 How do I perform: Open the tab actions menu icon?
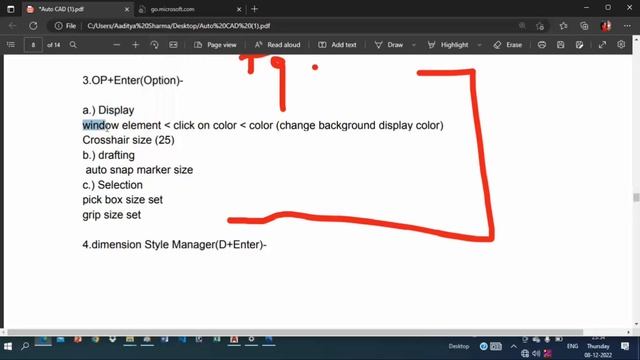coord(11,9)
